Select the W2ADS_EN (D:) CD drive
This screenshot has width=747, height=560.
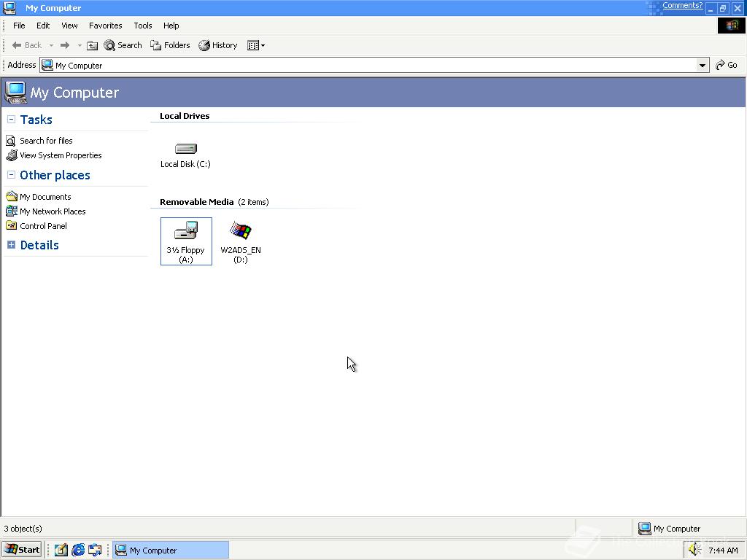[241, 241]
